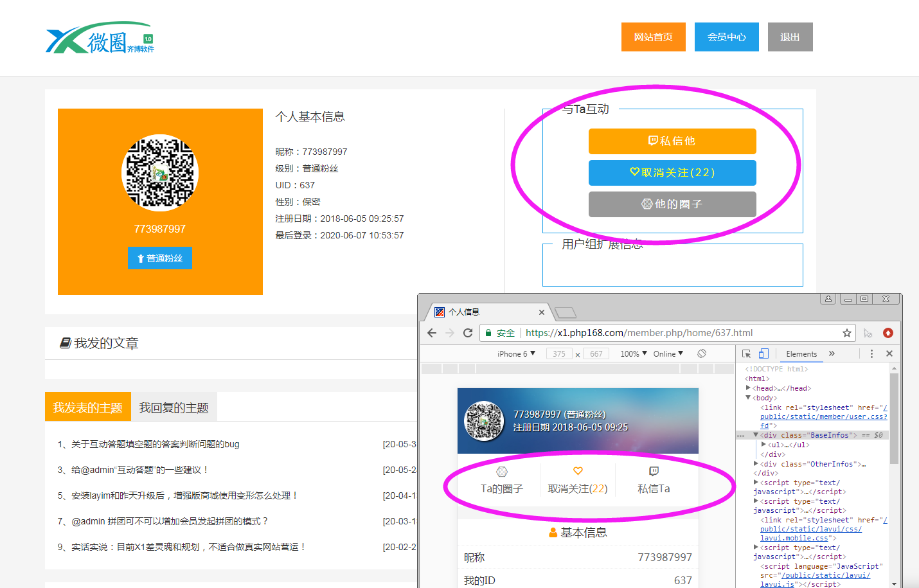This screenshot has width=919, height=588.
Task: Toggle the device toolbar in DevTools
Action: click(x=763, y=353)
